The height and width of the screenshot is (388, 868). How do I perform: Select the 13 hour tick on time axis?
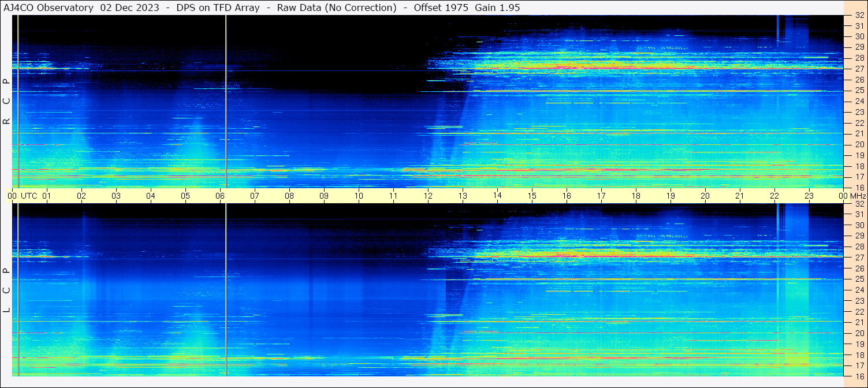click(x=463, y=196)
